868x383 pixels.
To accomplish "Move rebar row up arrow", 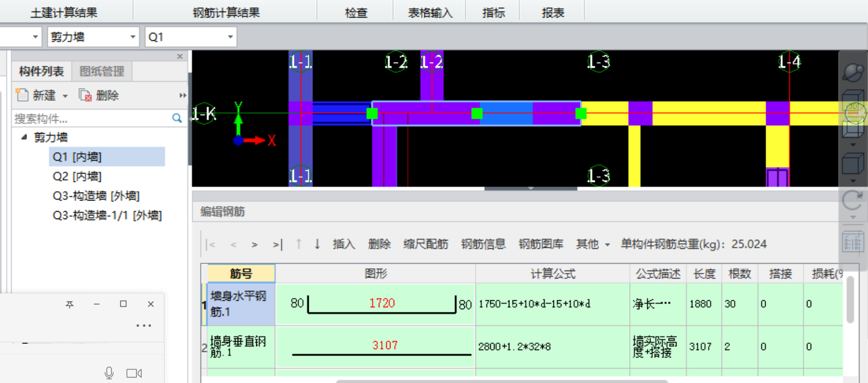I will tap(299, 244).
